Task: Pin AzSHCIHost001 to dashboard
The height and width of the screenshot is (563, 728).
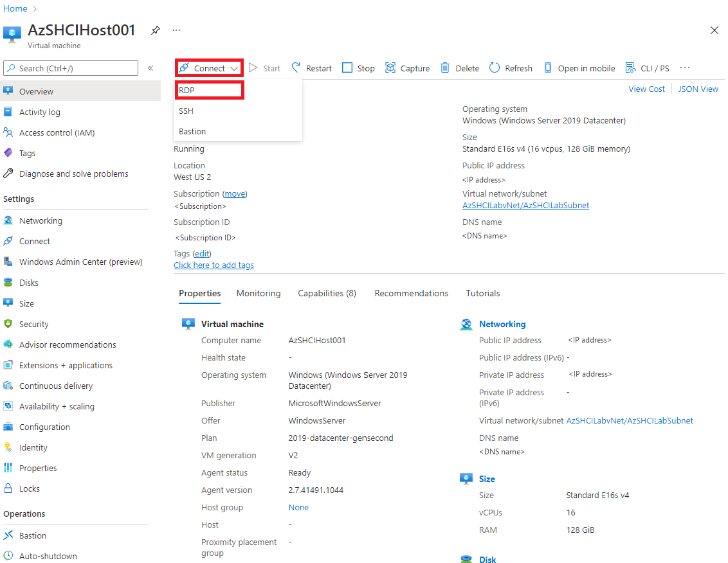Action: (x=155, y=30)
